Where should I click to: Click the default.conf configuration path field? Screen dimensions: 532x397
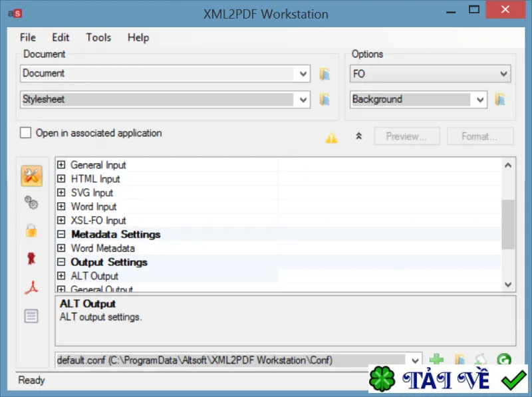[x=231, y=360]
